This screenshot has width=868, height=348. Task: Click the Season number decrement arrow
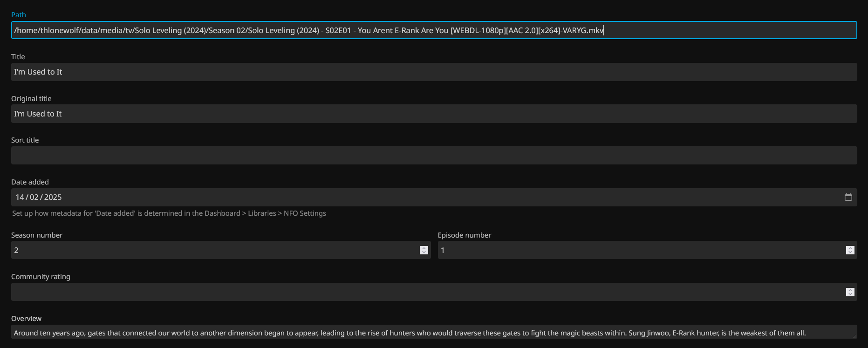click(x=424, y=252)
